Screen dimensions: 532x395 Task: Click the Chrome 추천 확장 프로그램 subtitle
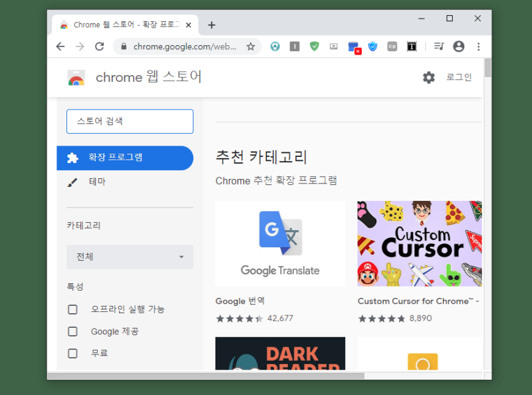click(x=276, y=180)
